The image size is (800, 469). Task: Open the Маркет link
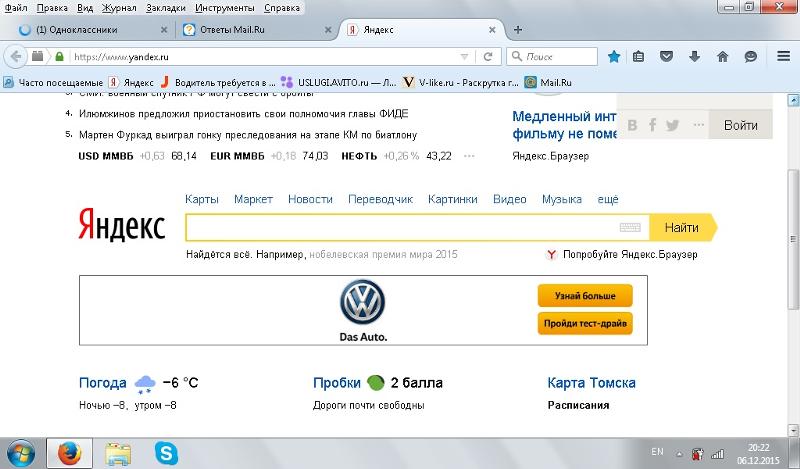point(253,199)
